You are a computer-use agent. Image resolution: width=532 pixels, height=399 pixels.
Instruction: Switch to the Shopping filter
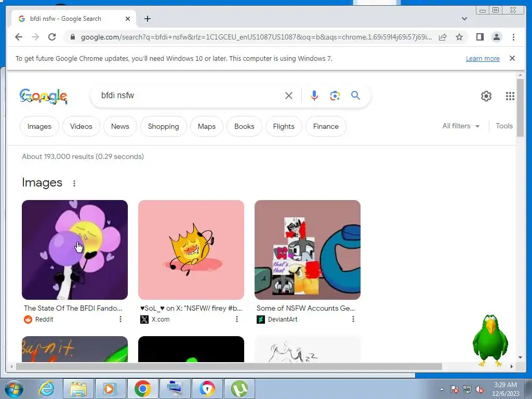(x=163, y=126)
